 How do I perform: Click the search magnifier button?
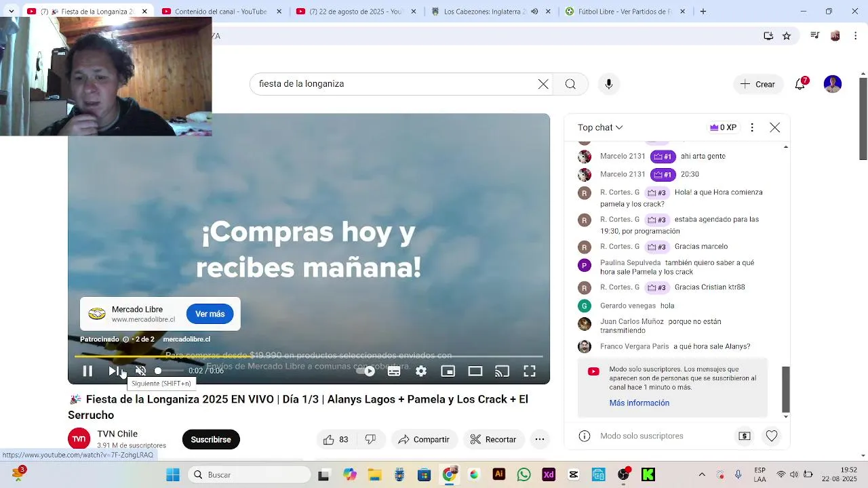pyautogui.click(x=570, y=84)
